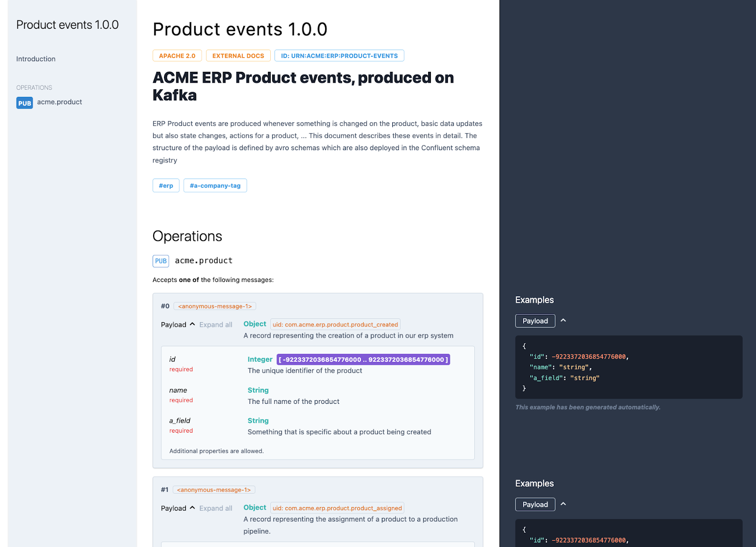The height and width of the screenshot is (547, 756).
Task: Click the uid com.acme.erp.product.product_created badge
Action: 335,325
